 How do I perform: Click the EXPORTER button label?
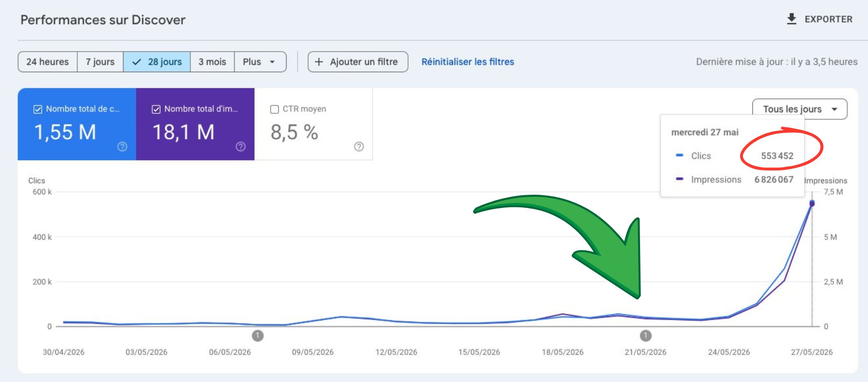pos(828,19)
